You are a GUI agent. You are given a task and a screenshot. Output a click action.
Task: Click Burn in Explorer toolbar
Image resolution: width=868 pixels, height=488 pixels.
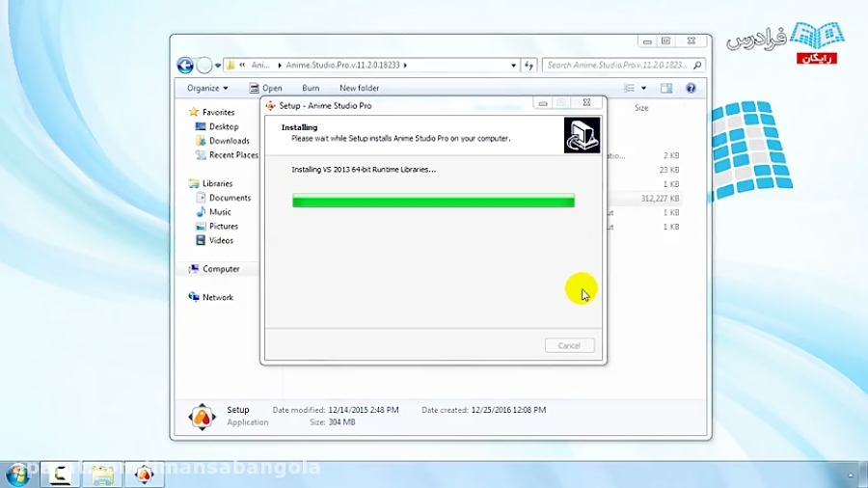coord(311,88)
